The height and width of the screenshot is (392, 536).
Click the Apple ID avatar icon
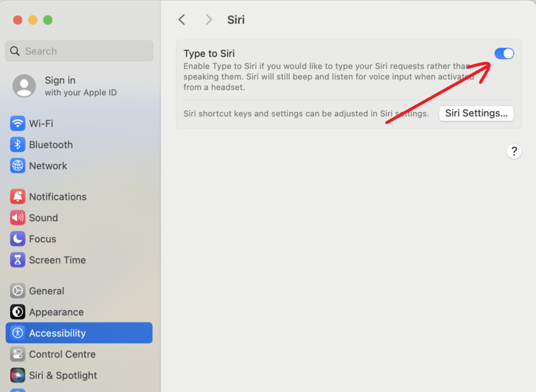tap(24, 86)
